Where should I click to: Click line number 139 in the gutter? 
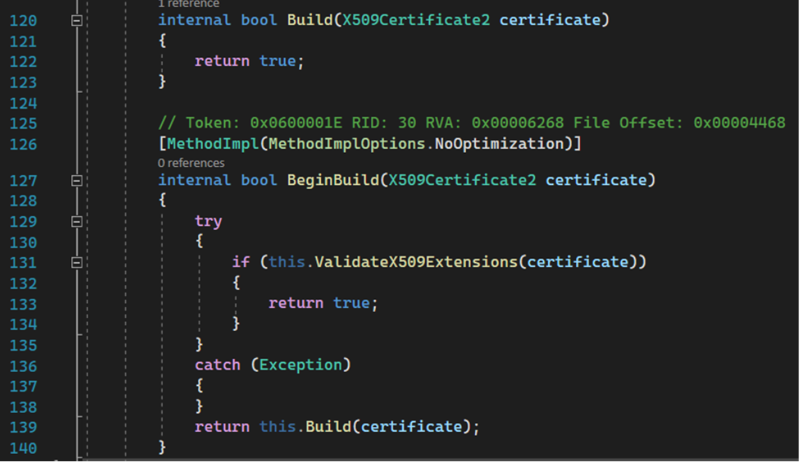point(22,426)
